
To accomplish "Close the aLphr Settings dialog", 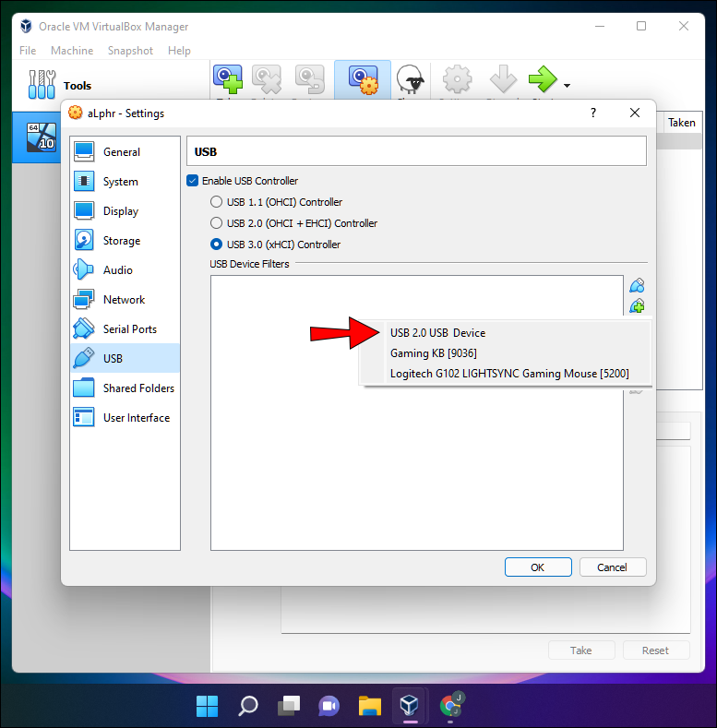I will pos(635,113).
